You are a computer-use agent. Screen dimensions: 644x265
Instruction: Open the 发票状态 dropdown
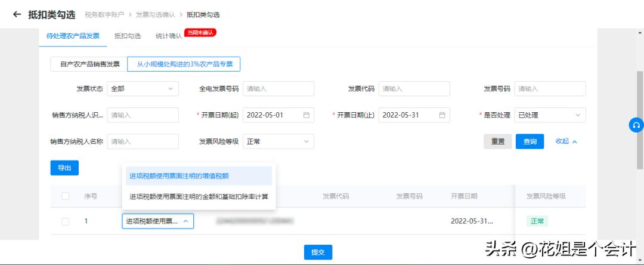[143, 89]
